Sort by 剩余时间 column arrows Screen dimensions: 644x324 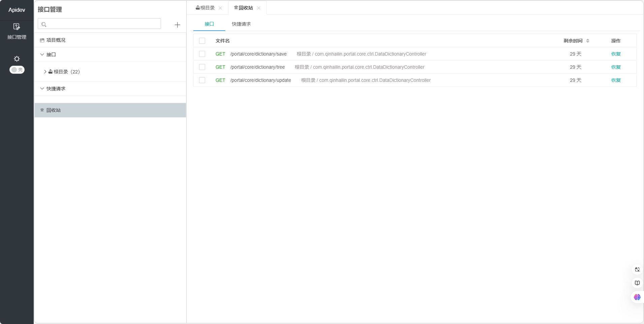[587, 41]
